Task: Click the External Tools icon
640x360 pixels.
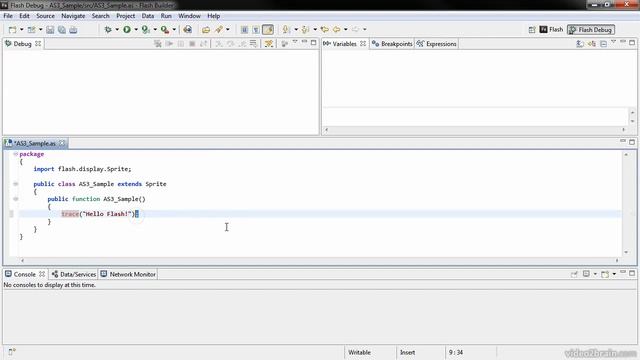Action: click(165, 29)
